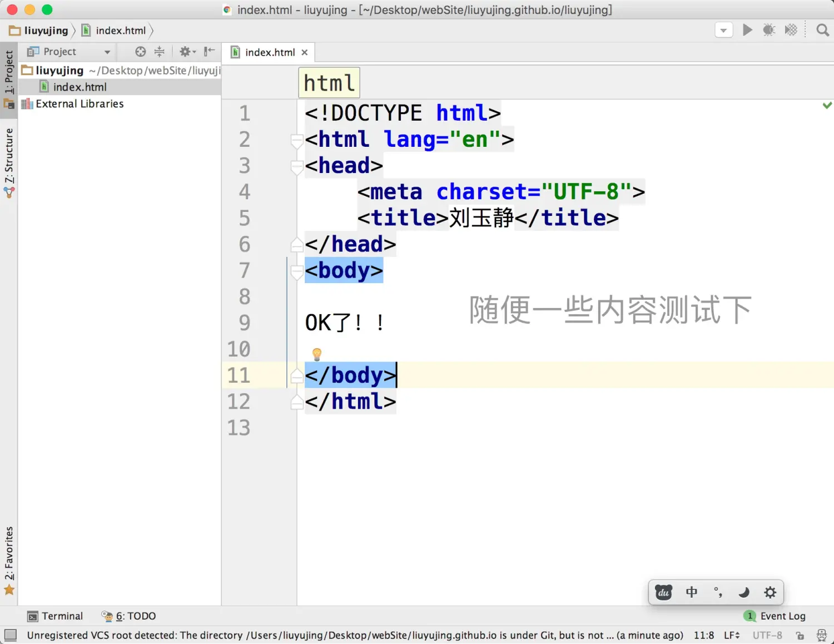Image resolution: width=834 pixels, height=644 pixels.
Task: Click line number 13 in the gutter
Action: click(239, 428)
